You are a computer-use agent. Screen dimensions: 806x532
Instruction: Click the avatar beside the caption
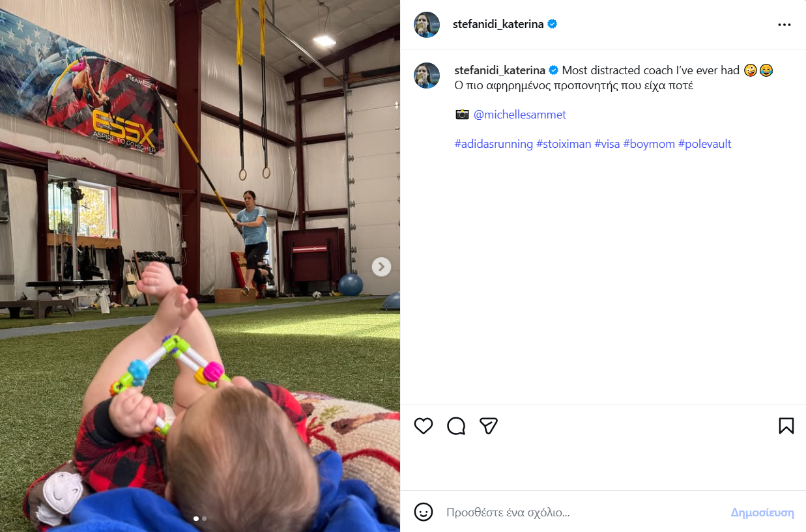point(427,76)
